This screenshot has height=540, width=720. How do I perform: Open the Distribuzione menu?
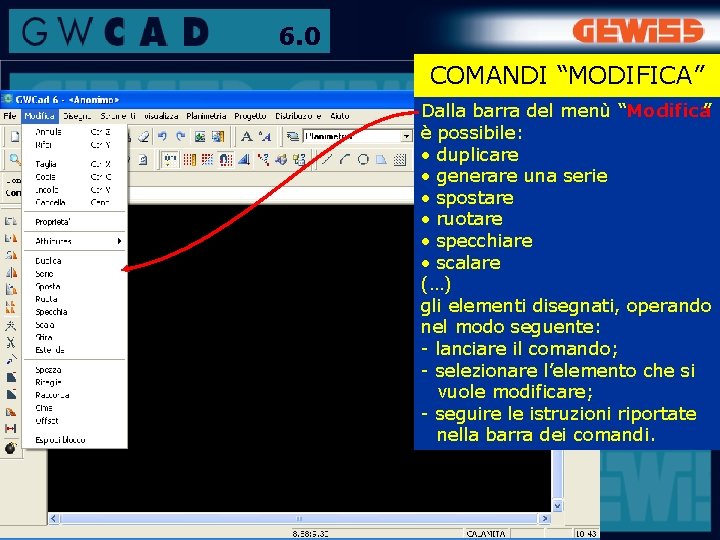click(x=298, y=116)
